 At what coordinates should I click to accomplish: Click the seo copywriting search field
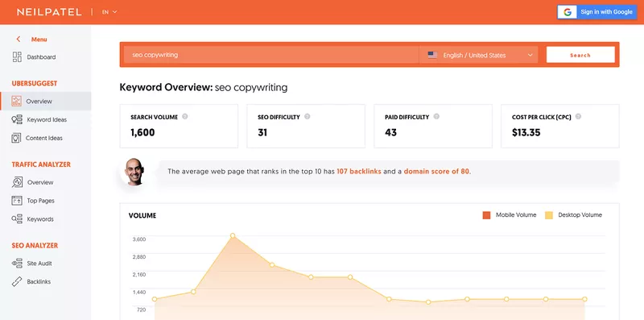tap(271, 55)
